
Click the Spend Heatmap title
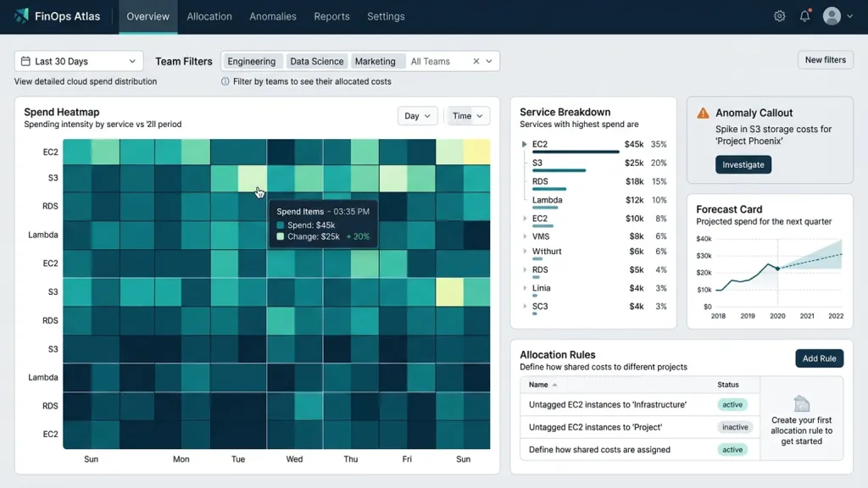point(61,112)
